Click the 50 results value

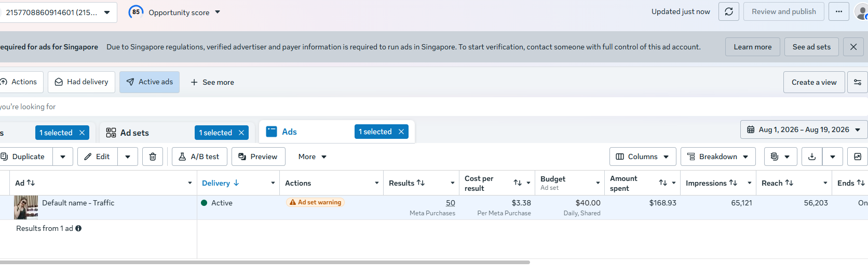(450, 203)
